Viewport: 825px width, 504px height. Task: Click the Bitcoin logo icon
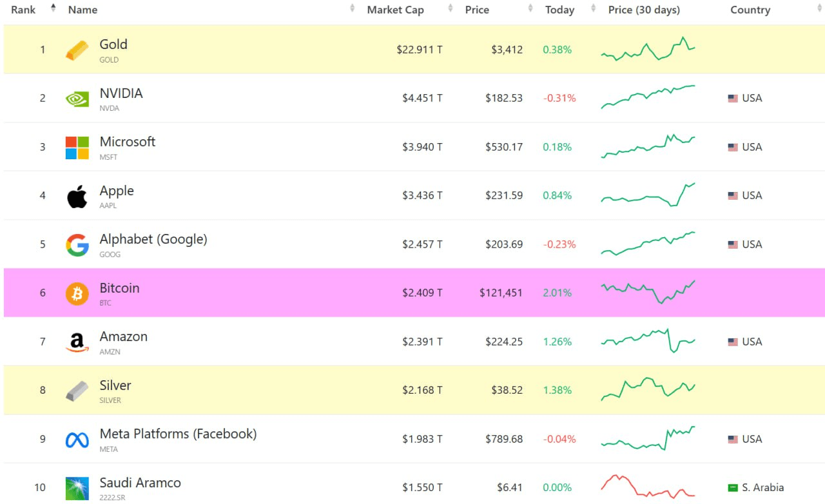(77, 293)
